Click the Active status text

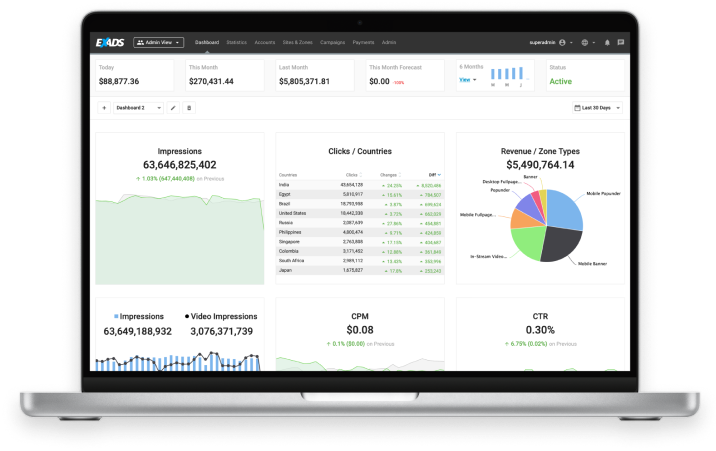tap(560, 81)
